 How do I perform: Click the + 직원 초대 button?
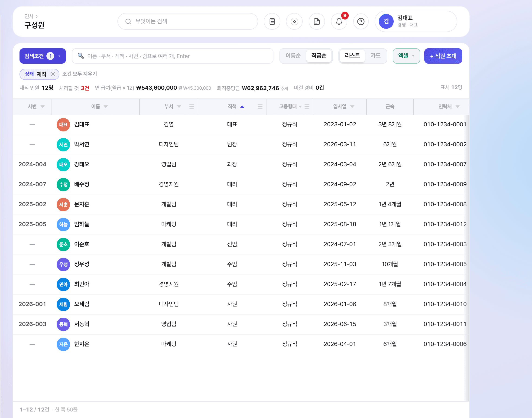tap(443, 56)
